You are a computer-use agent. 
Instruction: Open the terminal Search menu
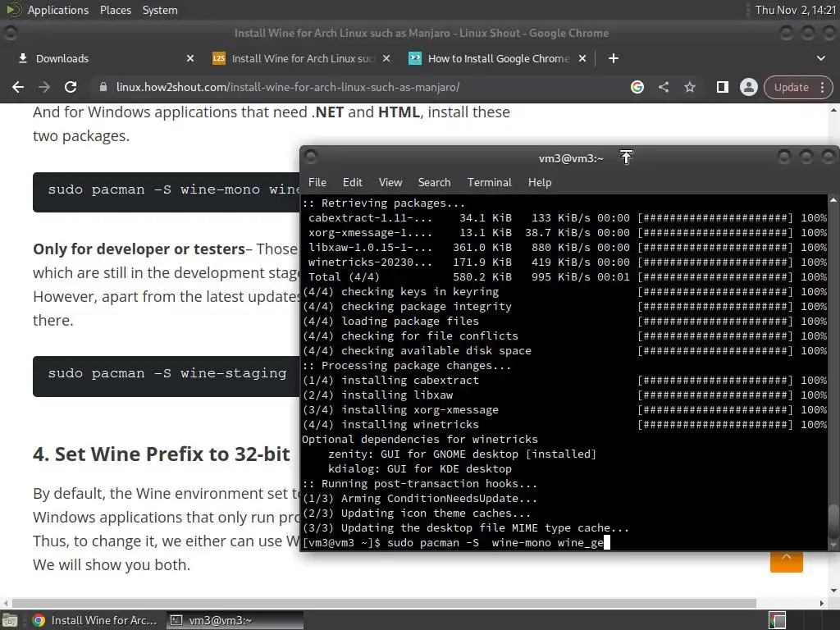click(435, 182)
